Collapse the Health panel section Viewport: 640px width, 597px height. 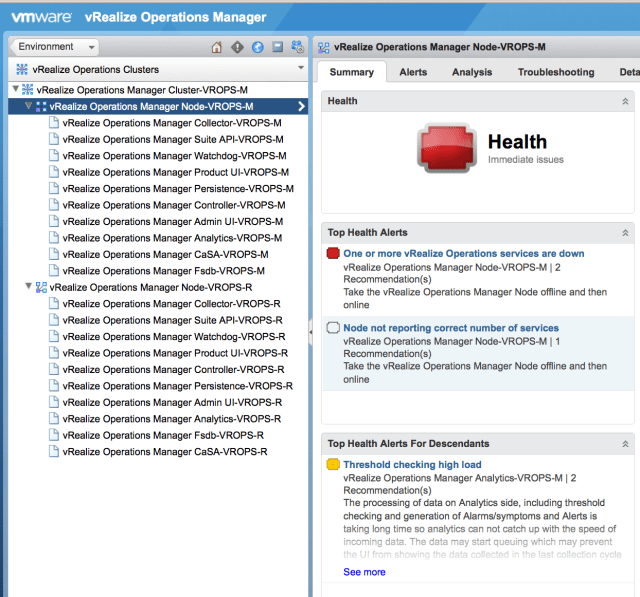click(x=625, y=101)
